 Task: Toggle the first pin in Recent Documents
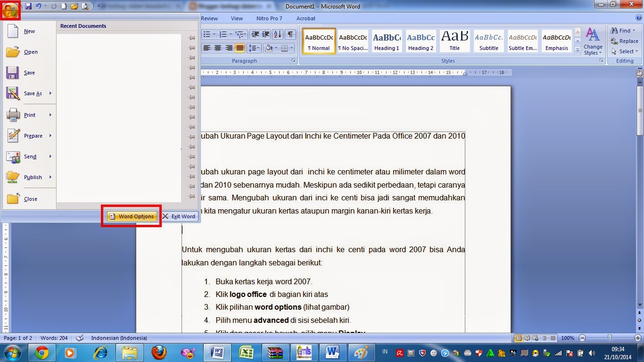tap(191, 38)
